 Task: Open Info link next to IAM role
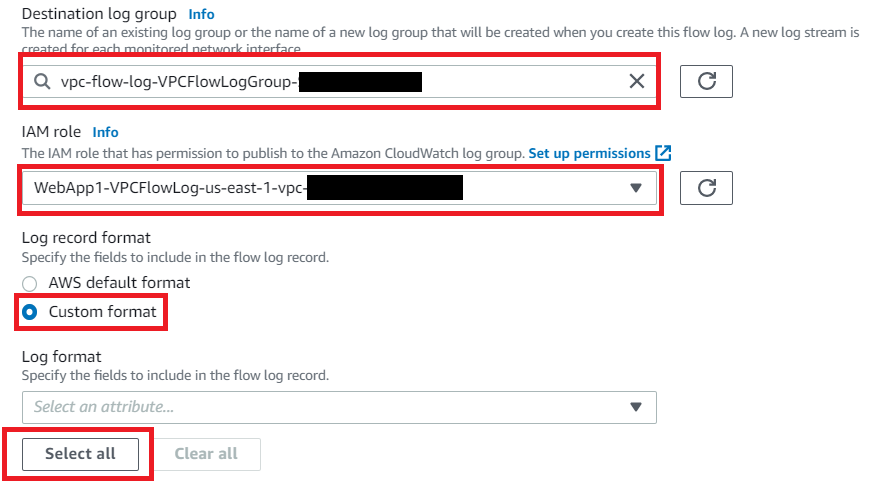tap(105, 132)
